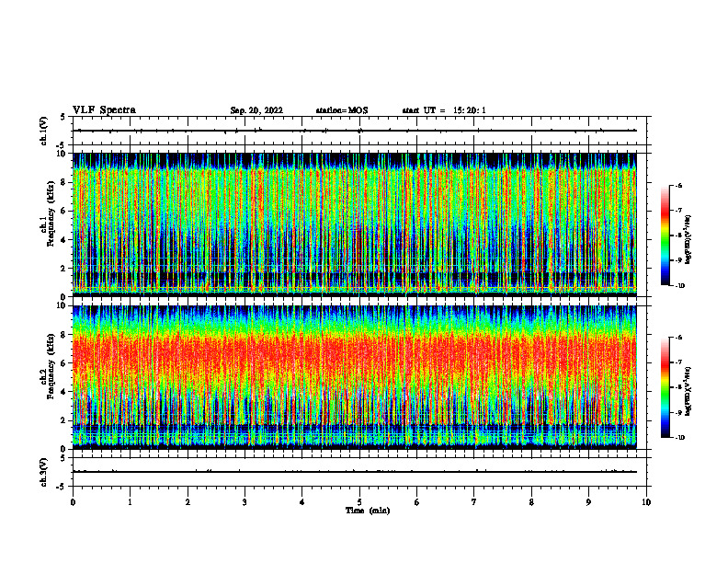The image size is (728, 563).
Task: Click the "1" tick on the time axis
Action: 130,502
